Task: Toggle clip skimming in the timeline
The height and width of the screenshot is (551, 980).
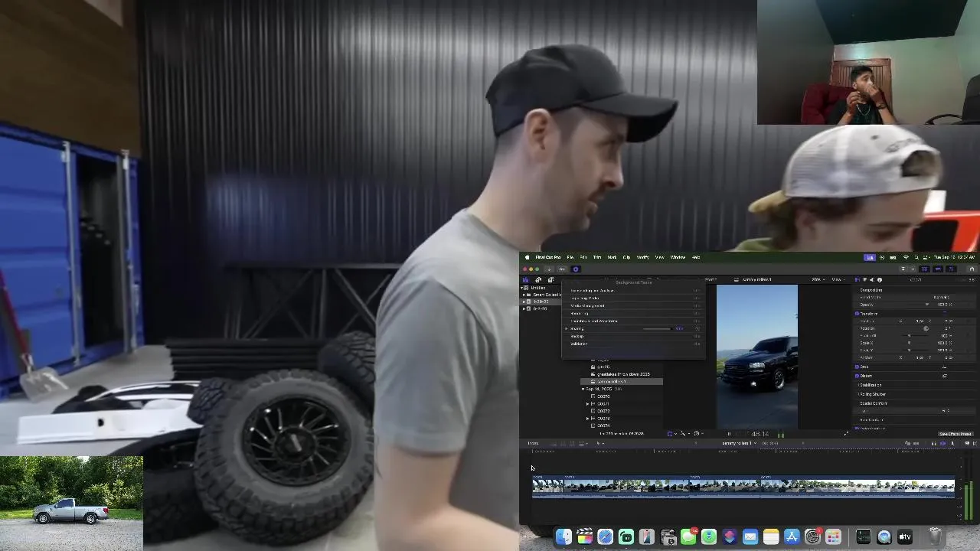Action: click(907, 443)
